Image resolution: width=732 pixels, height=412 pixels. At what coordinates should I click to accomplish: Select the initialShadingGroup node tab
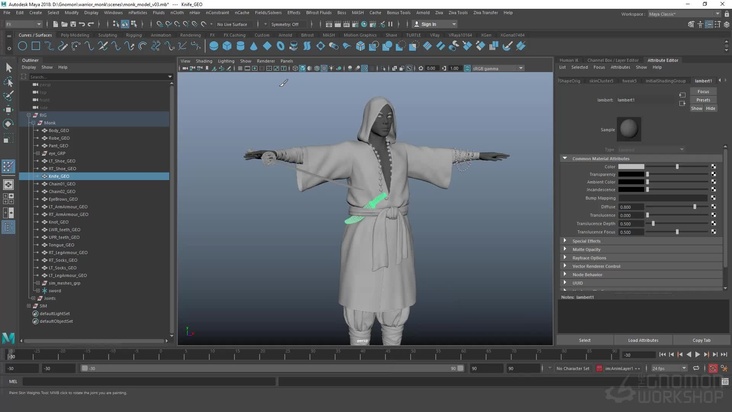pyautogui.click(x=666, y=81)
